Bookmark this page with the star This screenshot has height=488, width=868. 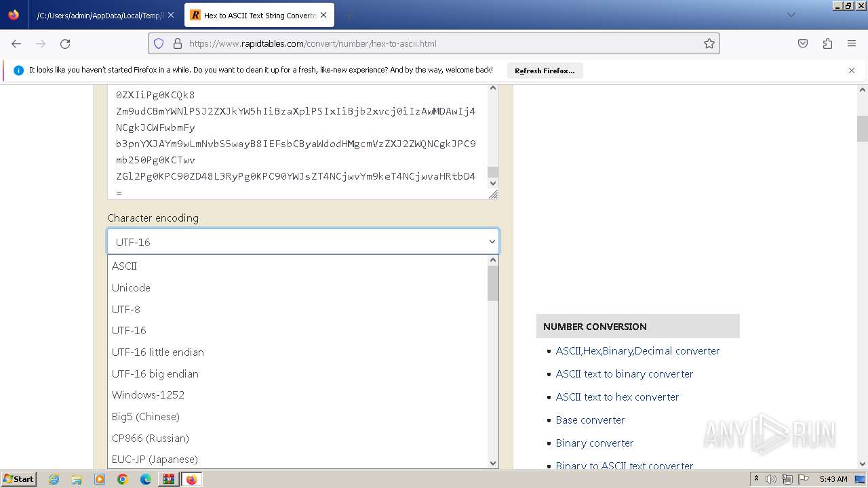pyautogui.click(x=709, y=43)
